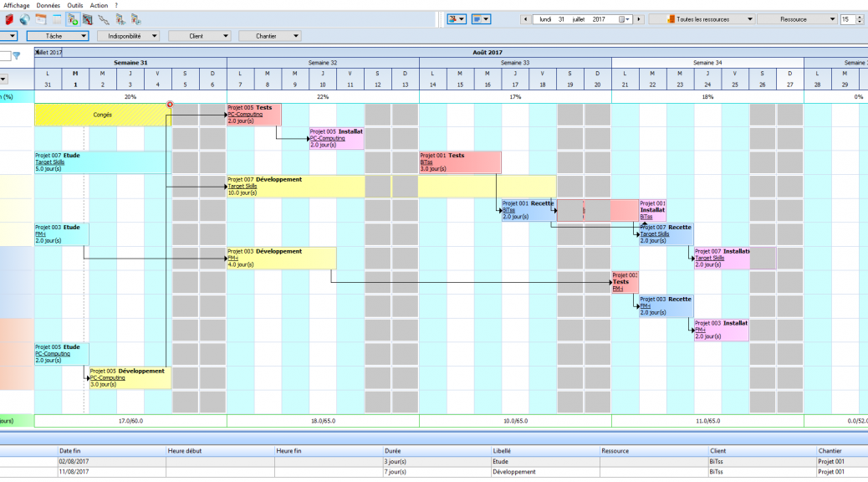Image resolution: width=868 pixels, height=482 pixels.
Task: Select the Projet 005 Etude task
Action: pos(61,353)
